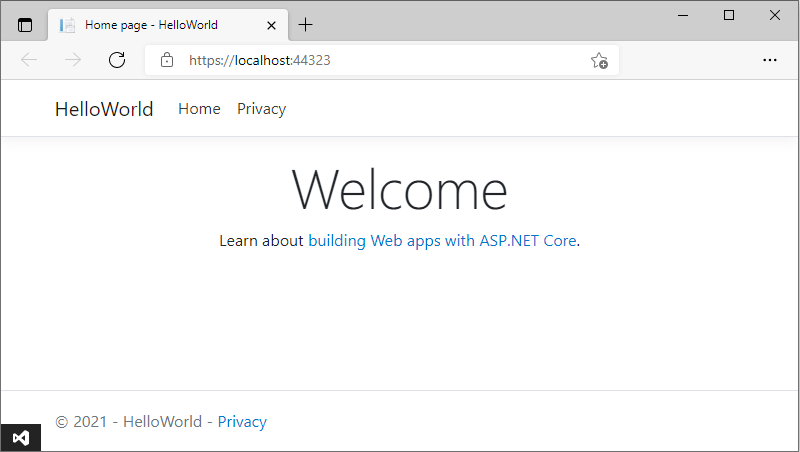
Task: Close the browser window
Action: pos(774,15)
